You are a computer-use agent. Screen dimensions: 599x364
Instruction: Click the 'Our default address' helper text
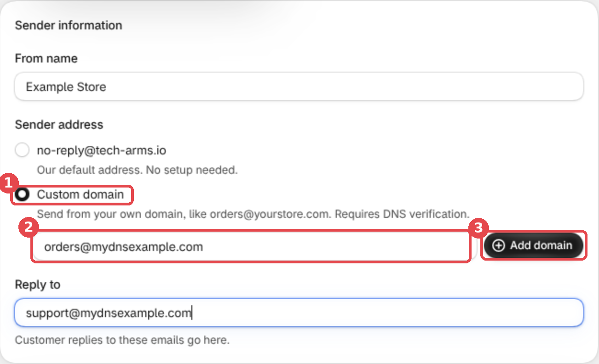(x=137, y=170)
